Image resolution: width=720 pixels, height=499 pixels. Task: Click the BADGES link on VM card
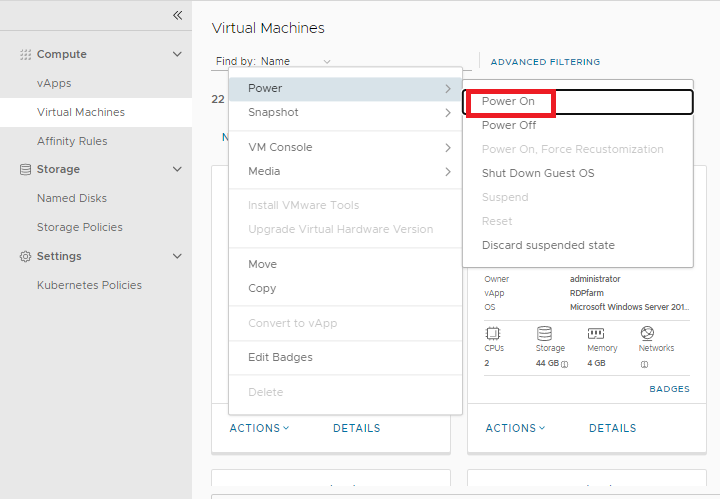[x=669, y=389]
